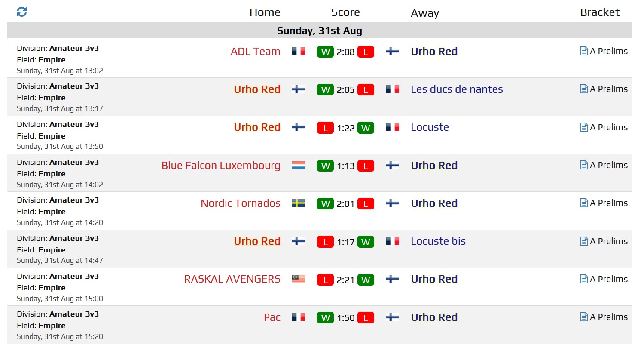Open the underlined Urho Red link at 14:47
This screenshot has height=354, width=644.
point(257,241)
